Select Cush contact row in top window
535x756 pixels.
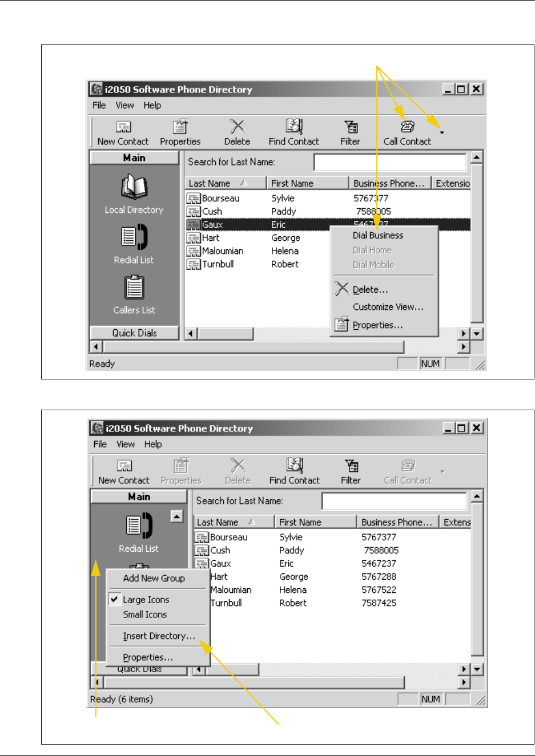coord(328,212)
